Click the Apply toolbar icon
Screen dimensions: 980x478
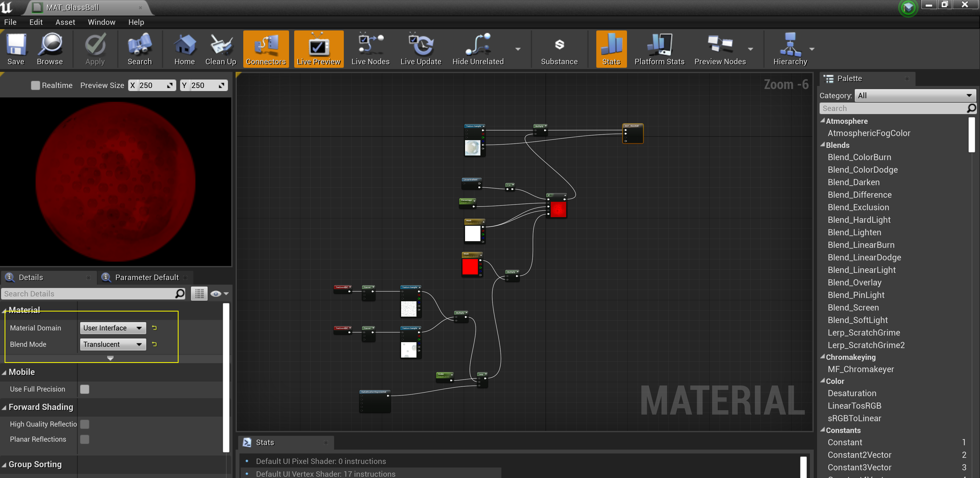click(x=95, y=49)
